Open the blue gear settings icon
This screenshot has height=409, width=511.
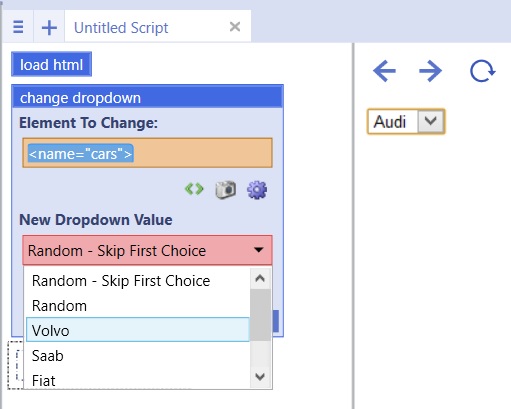tap(257, 190)
